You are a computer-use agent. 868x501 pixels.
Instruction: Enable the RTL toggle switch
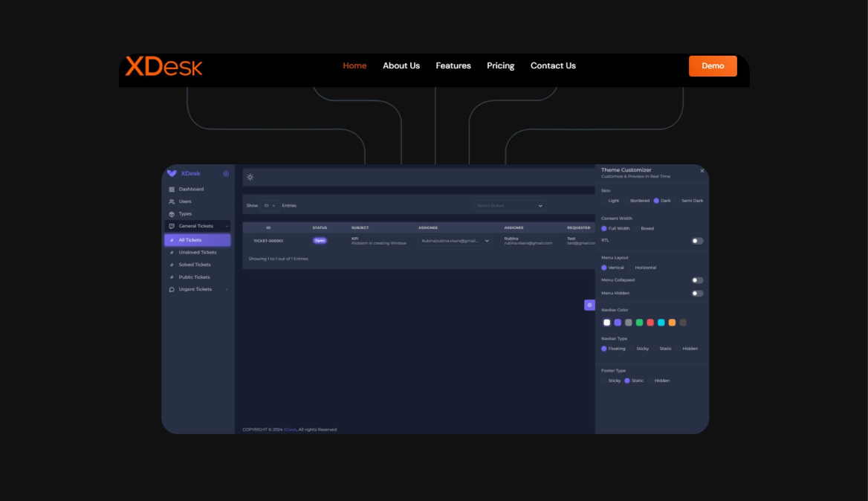pos(697,241)
